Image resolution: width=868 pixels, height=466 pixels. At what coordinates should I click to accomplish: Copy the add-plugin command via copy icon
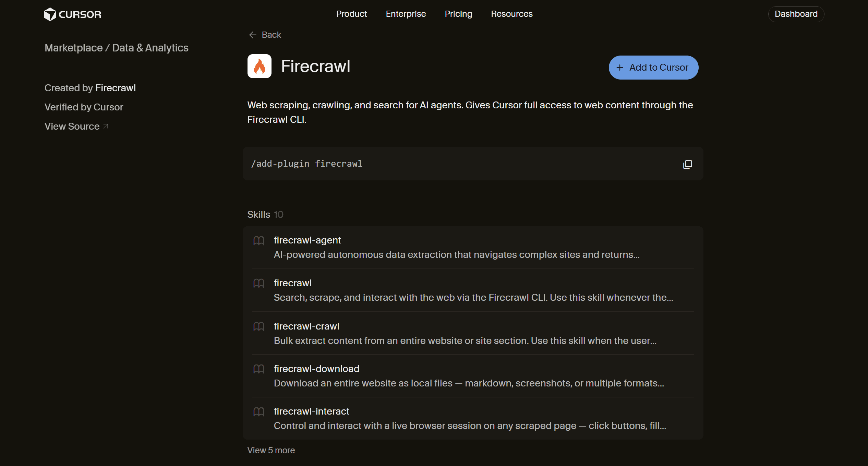(x=687, y=165)
